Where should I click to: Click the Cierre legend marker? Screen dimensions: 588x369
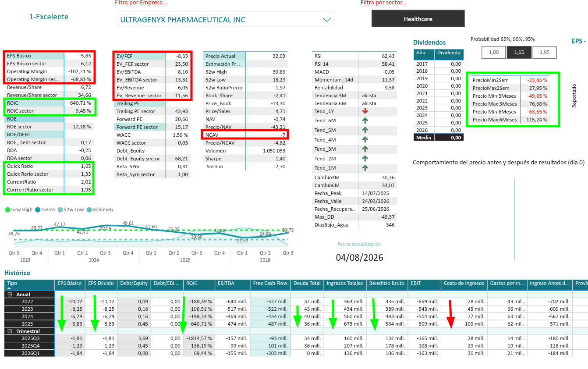click(x=38, y=209)
